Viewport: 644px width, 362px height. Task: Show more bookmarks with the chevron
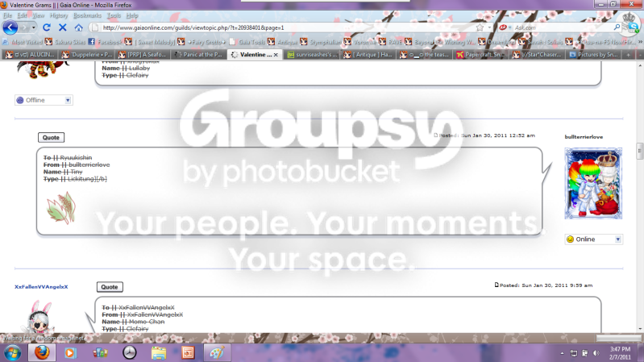tap(640, 42)
